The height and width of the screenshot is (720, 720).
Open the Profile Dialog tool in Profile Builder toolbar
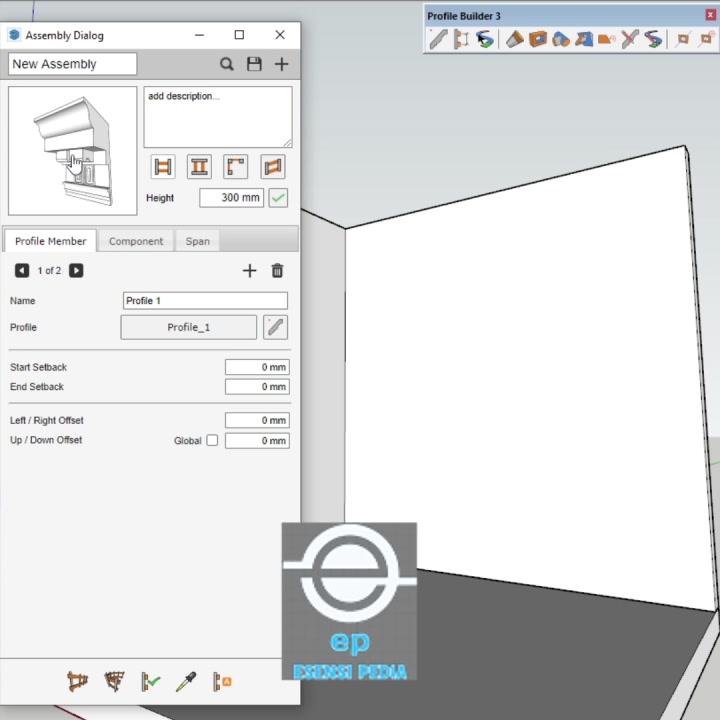[439, 39]
